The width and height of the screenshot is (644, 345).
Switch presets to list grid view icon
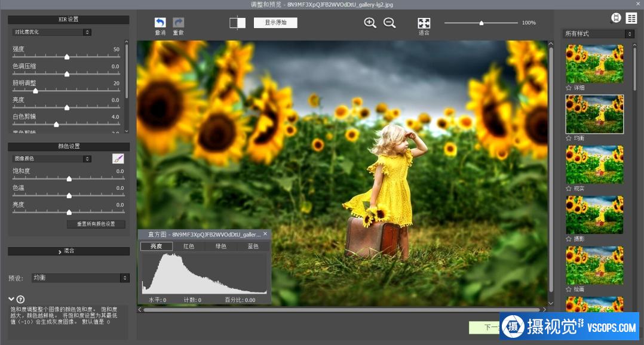[x=631, y=18]
